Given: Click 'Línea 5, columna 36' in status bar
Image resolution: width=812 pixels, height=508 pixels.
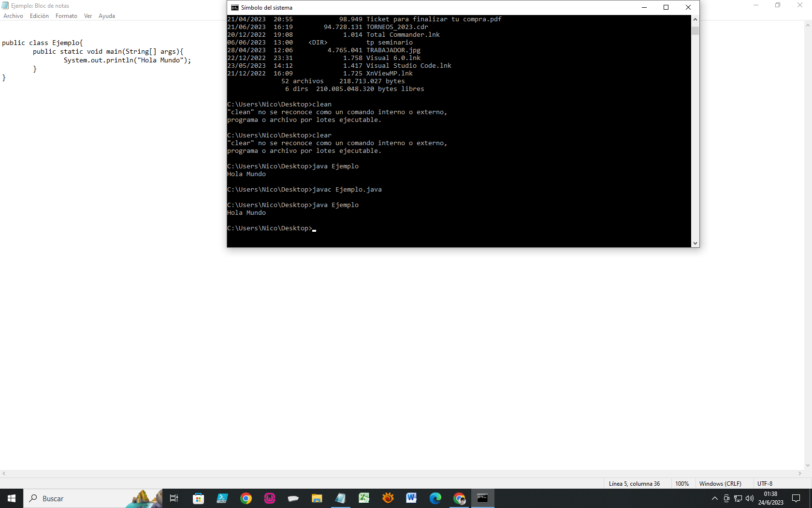Looking at the screenshot, I should point(634,484).
